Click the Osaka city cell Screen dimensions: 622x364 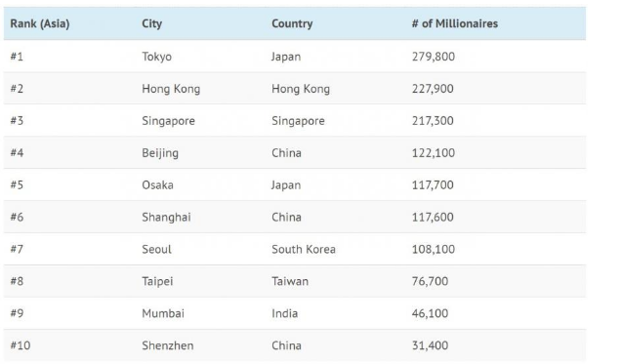tap(157, 185)
